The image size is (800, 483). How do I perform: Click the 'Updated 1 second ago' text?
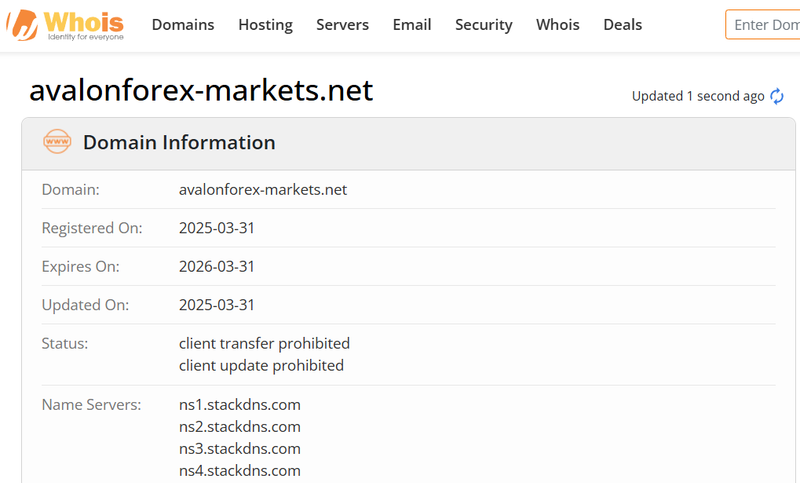pos(698,96)
